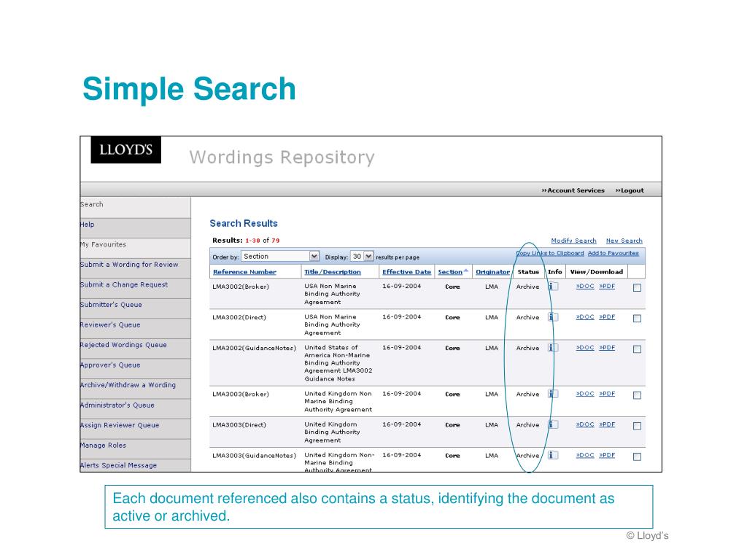Open Submitter's Queue
This screenshot has height=560, width=747.
(135, 308)
